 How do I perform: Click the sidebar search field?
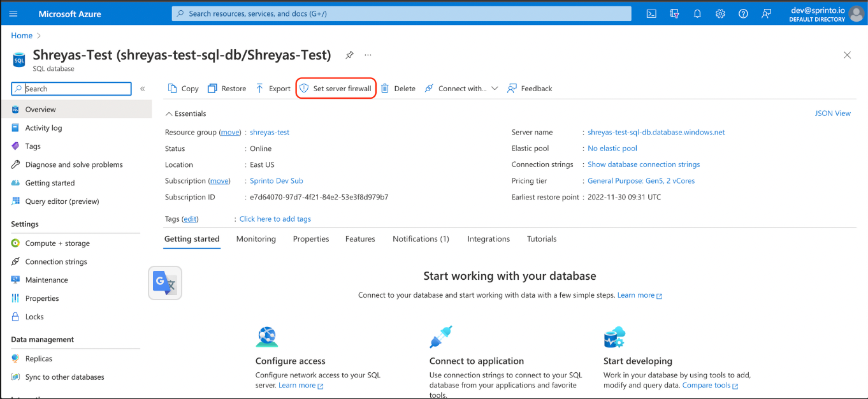(71, 89)
